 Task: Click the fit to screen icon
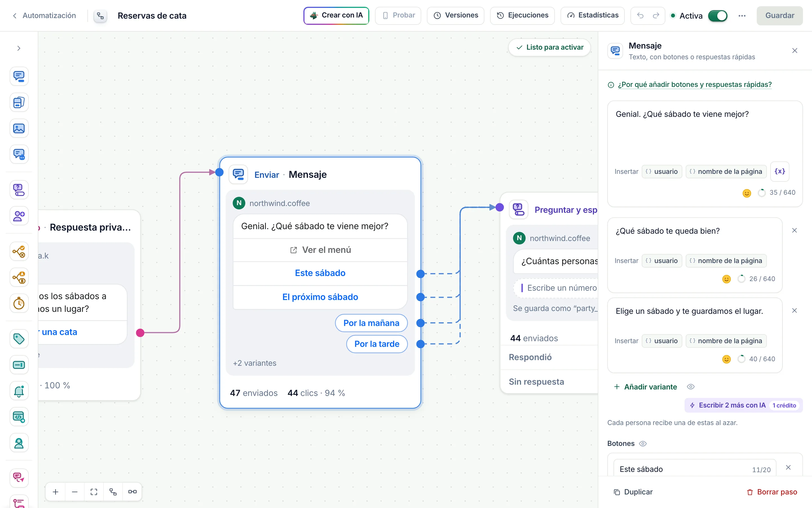pyautogui.click(x=94, y=492)
